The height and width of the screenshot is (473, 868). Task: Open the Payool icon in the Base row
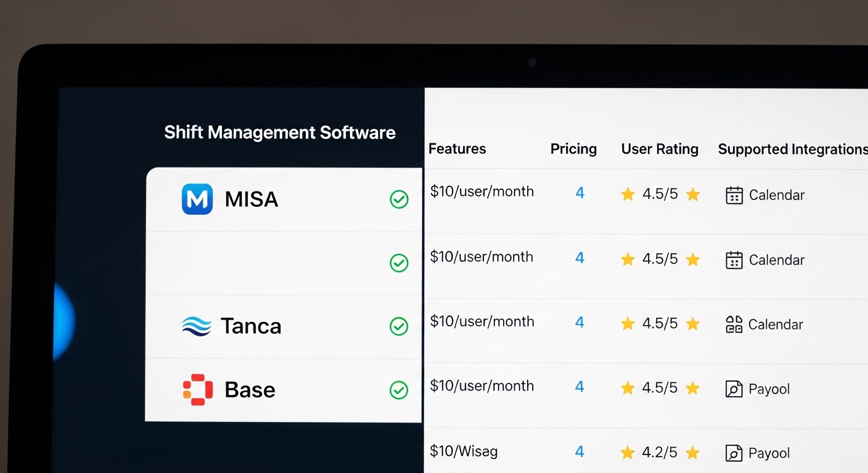pos(734,389)
